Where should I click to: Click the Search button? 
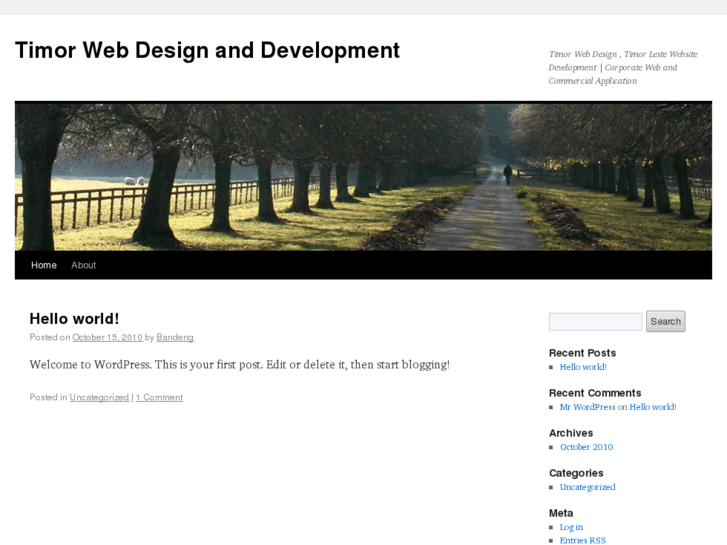665,321
